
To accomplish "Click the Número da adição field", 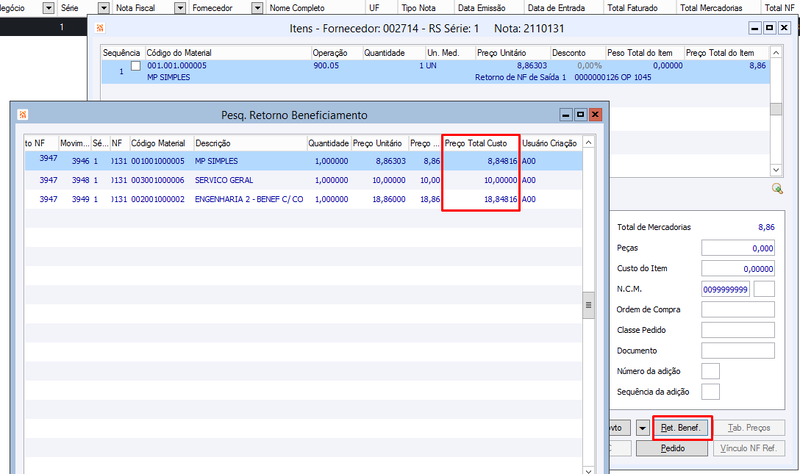I will [710, 371].
